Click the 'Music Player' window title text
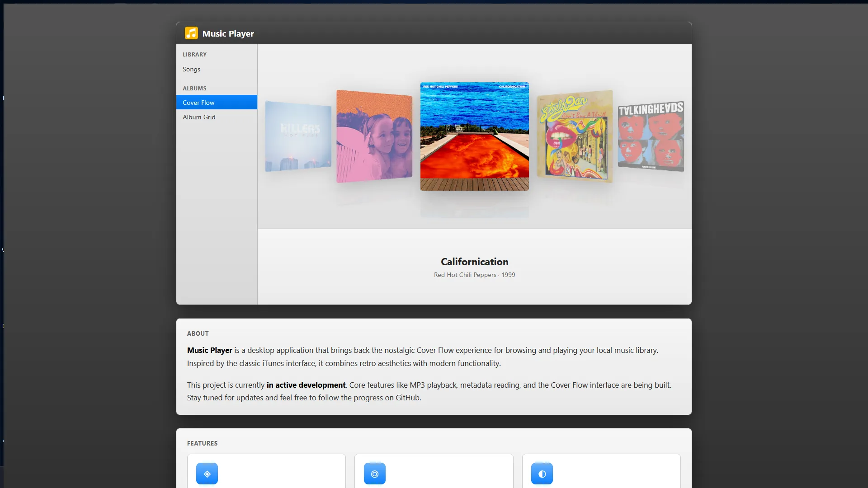The width and height of the screenshot is (868, 488). 228,33
